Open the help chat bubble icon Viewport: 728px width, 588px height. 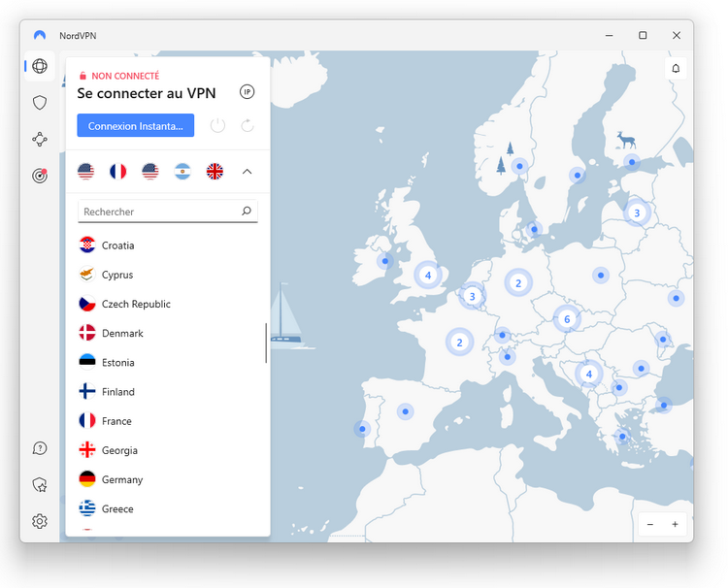pos(40,448)
